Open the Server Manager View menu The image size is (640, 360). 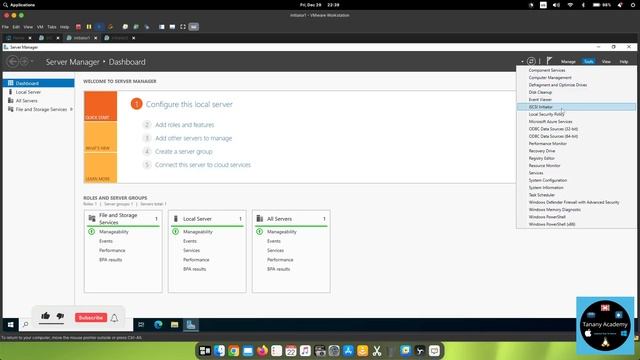(606, 62)
